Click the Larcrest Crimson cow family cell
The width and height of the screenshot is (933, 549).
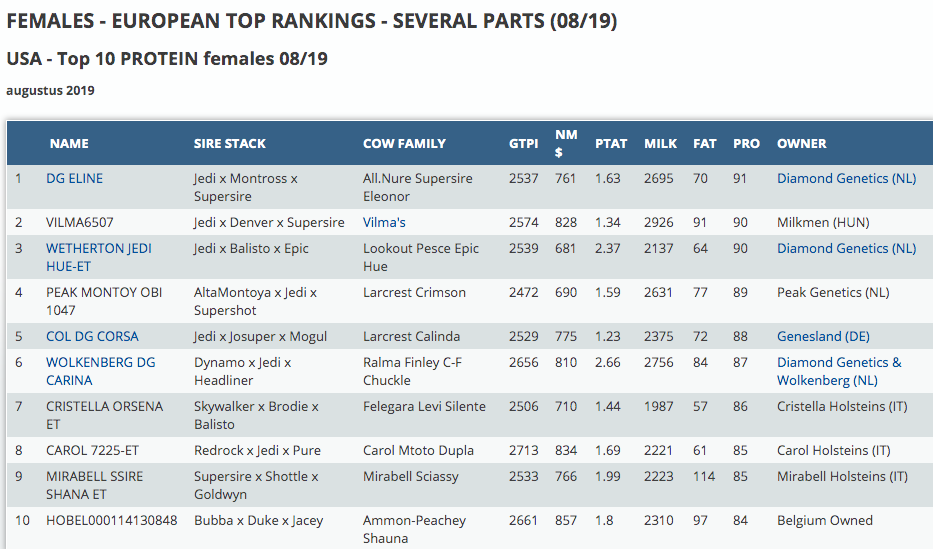pos(414,292)
